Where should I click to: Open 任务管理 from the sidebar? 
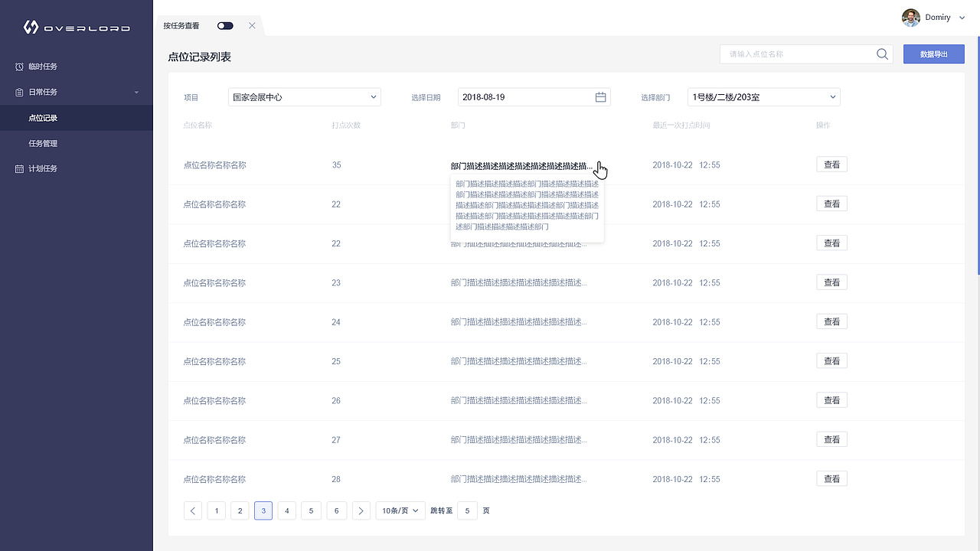45,143
